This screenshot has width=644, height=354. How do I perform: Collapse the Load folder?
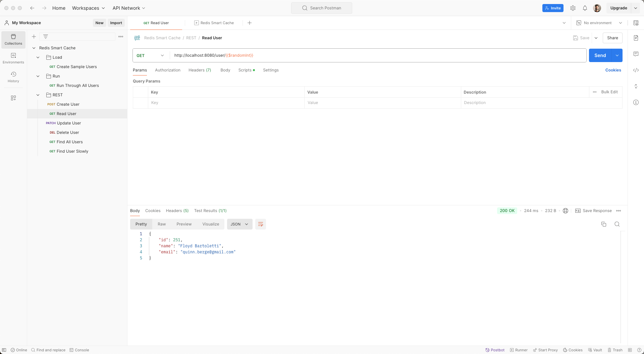38,57
